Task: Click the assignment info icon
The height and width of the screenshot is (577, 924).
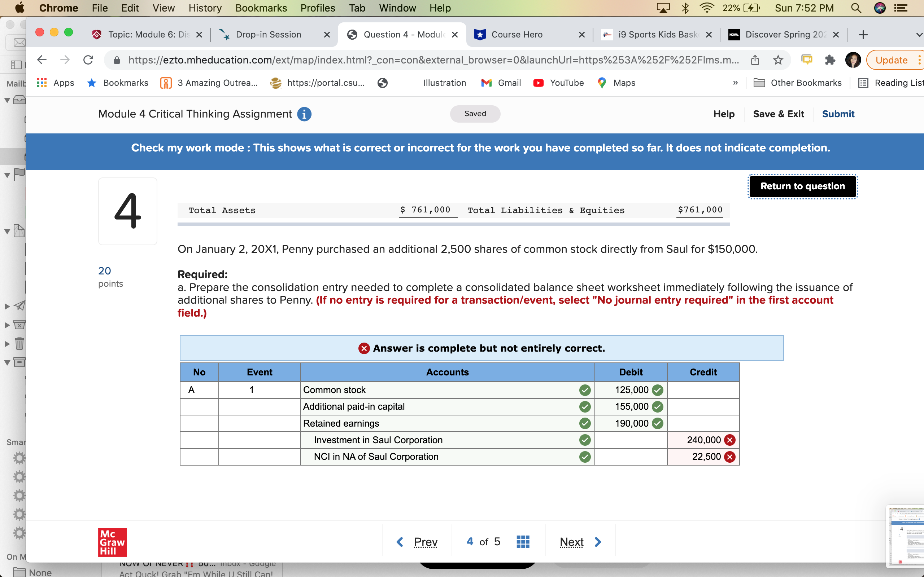Action: tap(304, 114)
